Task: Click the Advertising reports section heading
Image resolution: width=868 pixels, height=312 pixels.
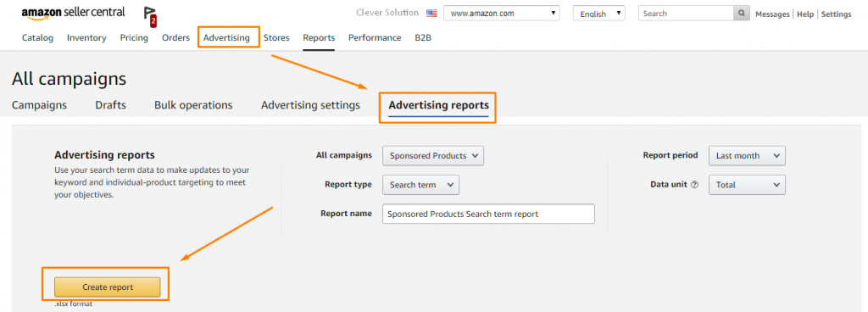Action: [x=104, y=155]
